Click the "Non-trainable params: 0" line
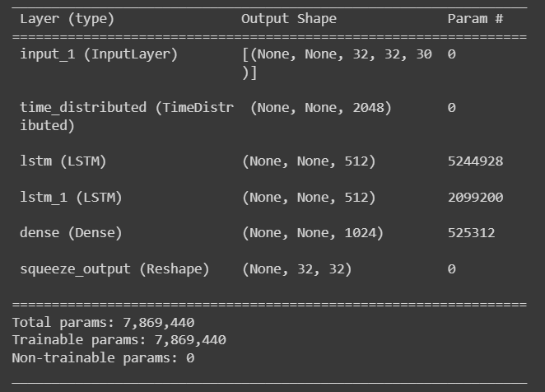This screenshot has height=392, width=545. click(x=103, y=357)
